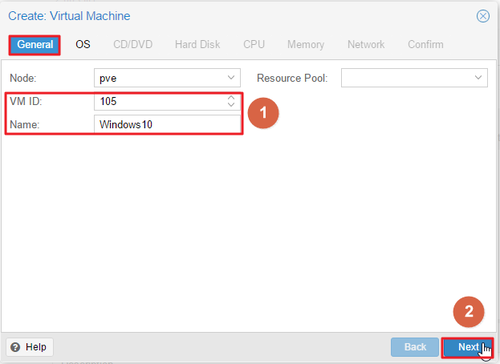Select the CPU tab
The height and width of the screenshot is (364, 500).
point(254,45)
